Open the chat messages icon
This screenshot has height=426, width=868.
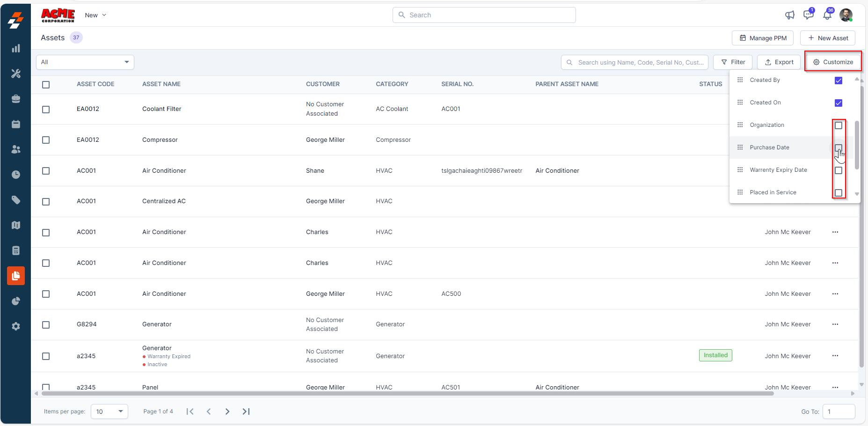(x=808, y=15)
